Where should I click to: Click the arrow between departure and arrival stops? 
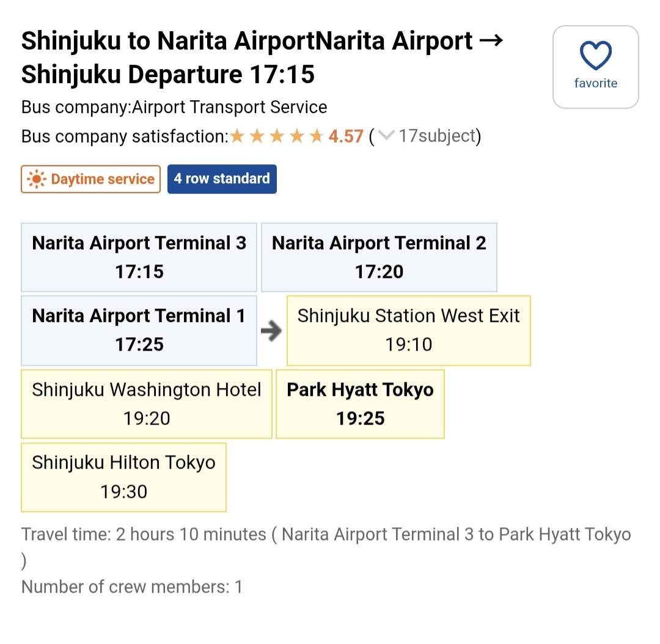pyautogui.click(x=271, y=331)
